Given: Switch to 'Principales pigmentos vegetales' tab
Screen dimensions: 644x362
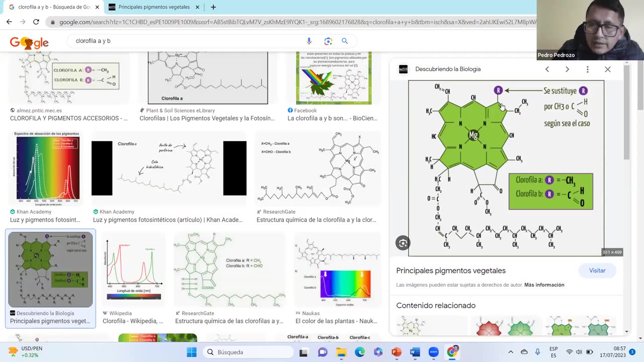Looking at the screenshot, I should pyautogui.click(x=154, y=7).
